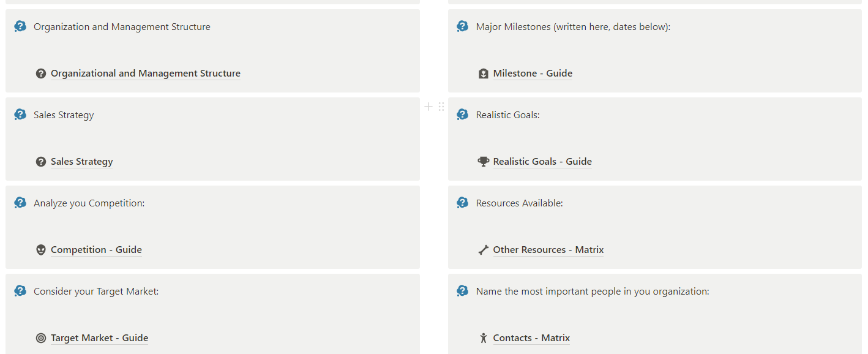Click the plus icon to add block
The width and height of the screenshot is (868, 354).
428,107
